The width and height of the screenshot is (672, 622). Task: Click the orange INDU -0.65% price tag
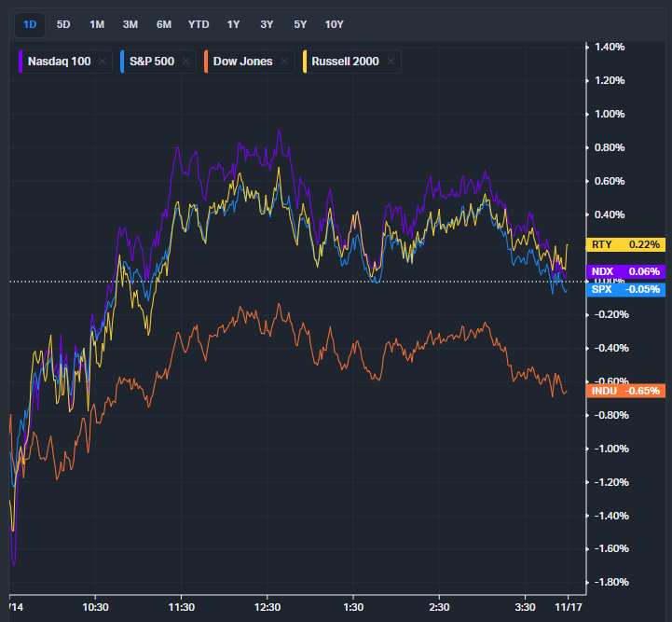click(626, 391)
